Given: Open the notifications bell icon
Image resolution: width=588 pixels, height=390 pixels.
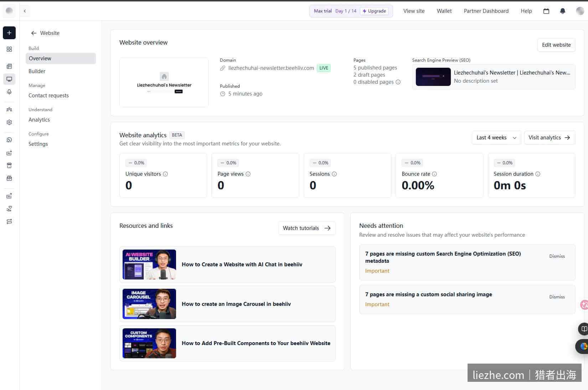Looking at the screenshot, I should tap(563, 11).
